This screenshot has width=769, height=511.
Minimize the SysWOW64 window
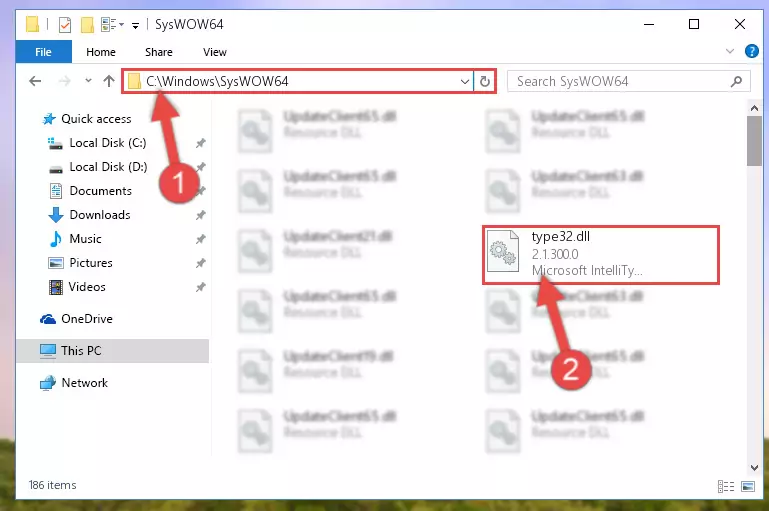coord(649,24)
